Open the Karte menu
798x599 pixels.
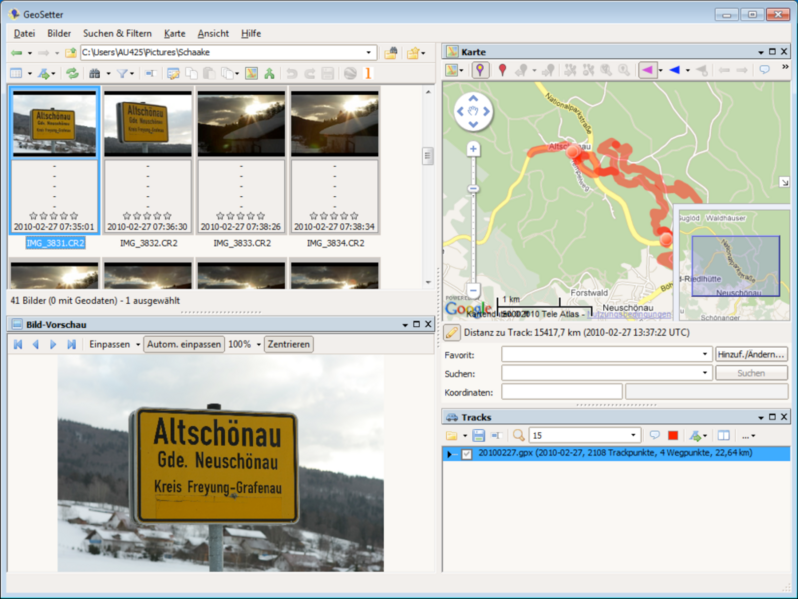click(175, 34)
